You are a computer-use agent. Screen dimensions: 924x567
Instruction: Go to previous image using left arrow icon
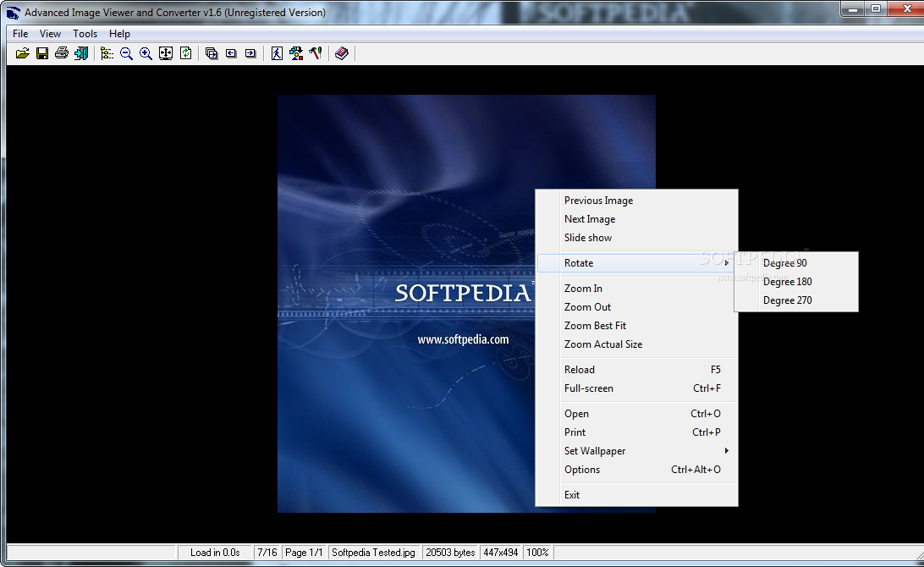231,53
